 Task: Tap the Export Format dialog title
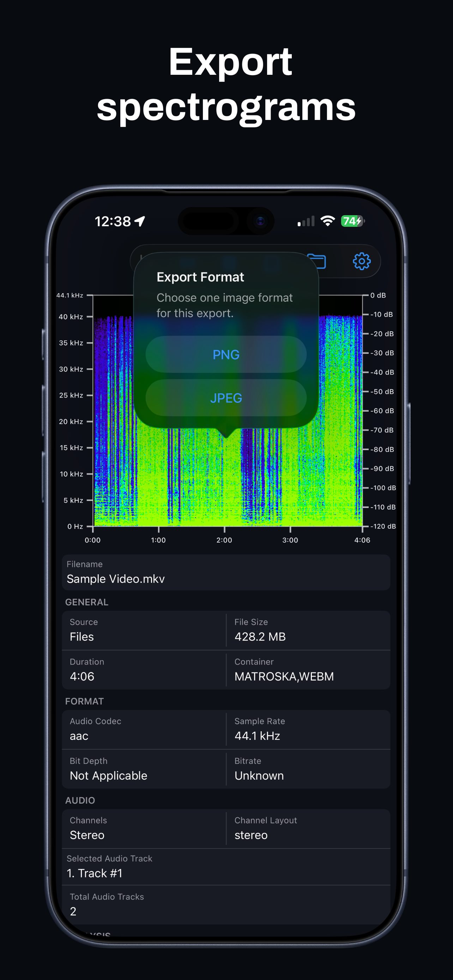(x=200, y=277)
